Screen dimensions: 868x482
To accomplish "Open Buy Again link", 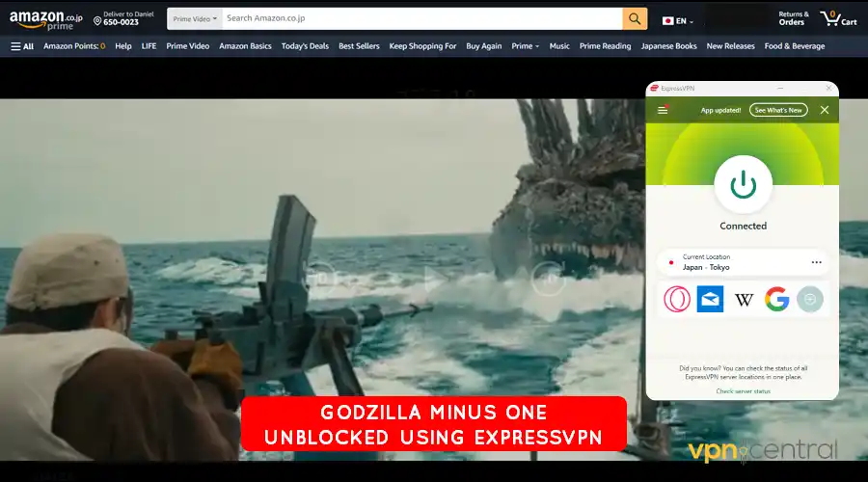I will 484,46.
